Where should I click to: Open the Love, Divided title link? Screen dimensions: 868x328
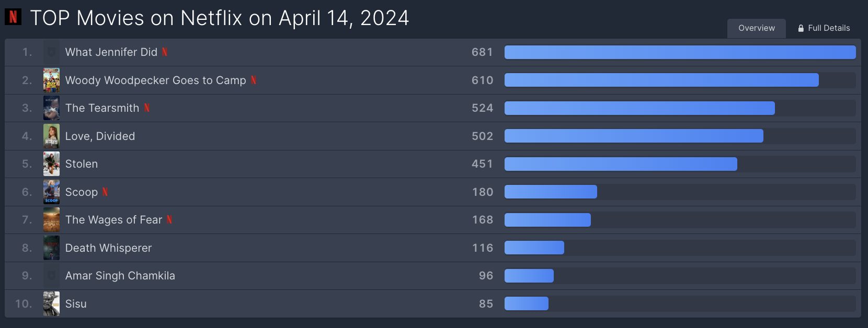(x=100, y=136)
